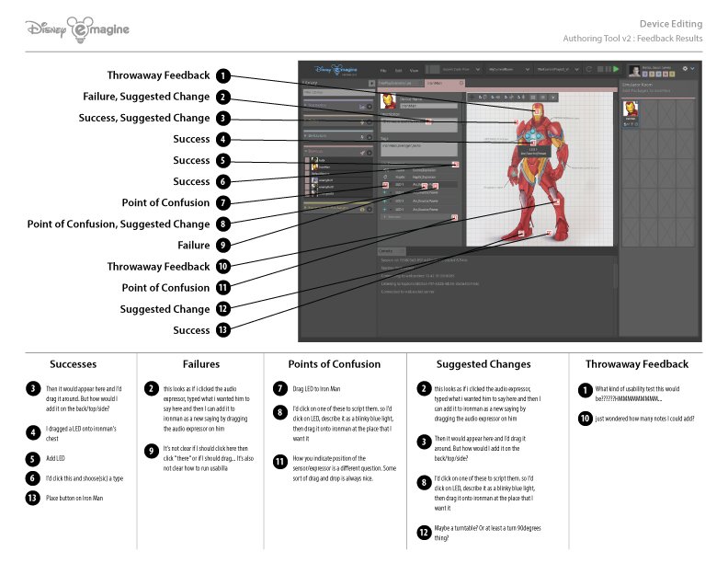This screenshot has height=563, width=728.
Task: Open dropdown arrow at end of canvas toolbar
Action: [x=553, y=98]
